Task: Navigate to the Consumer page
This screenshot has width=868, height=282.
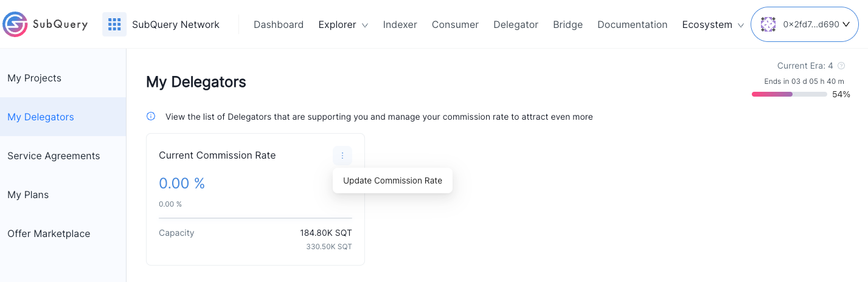Action: click(455, 24)
